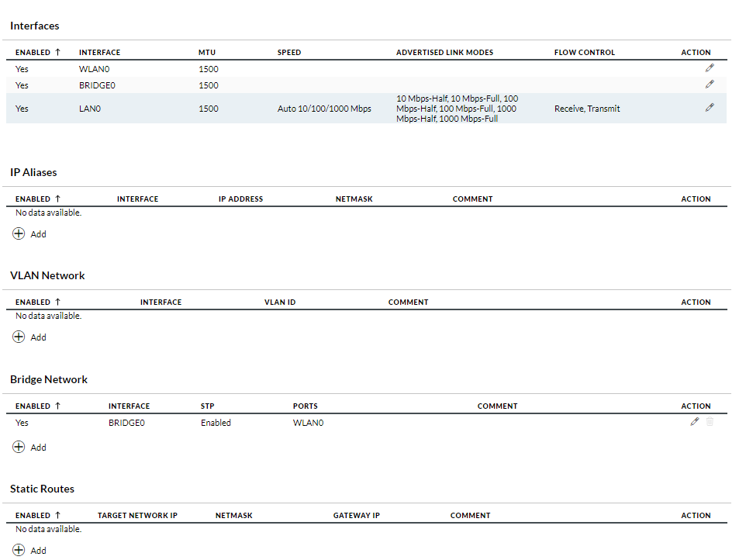Sort Interfaces table by SPEED header
The height and width of the screenshot is (560, 746).
pyautogui.click(x=289, y=52)
